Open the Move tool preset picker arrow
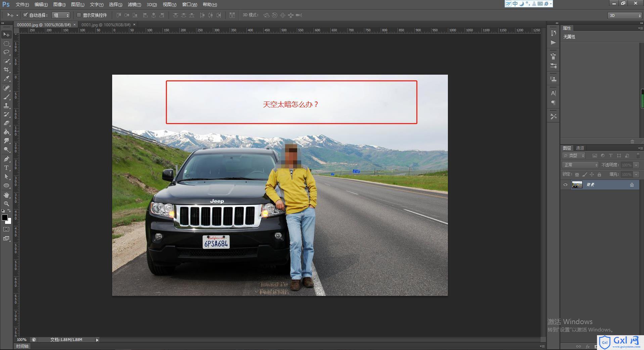644x350 pixels. pyautogui.click(x=17, y=15)
